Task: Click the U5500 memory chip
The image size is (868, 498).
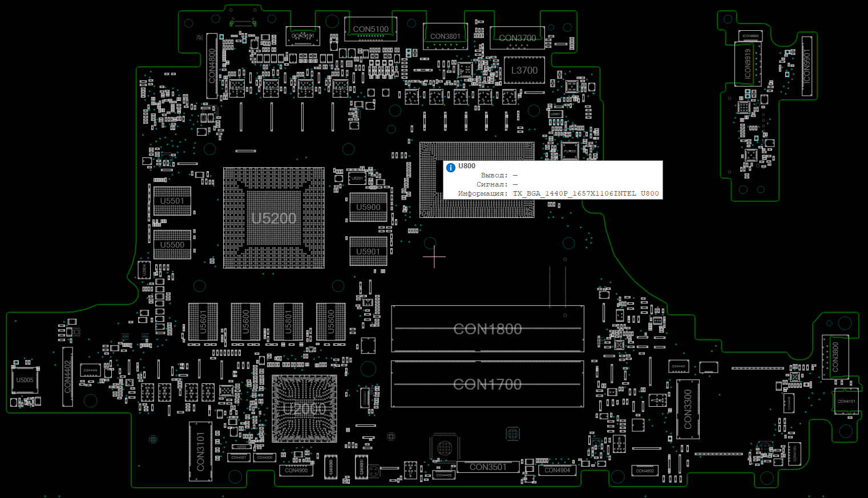Action: click(x=172, y=245)
